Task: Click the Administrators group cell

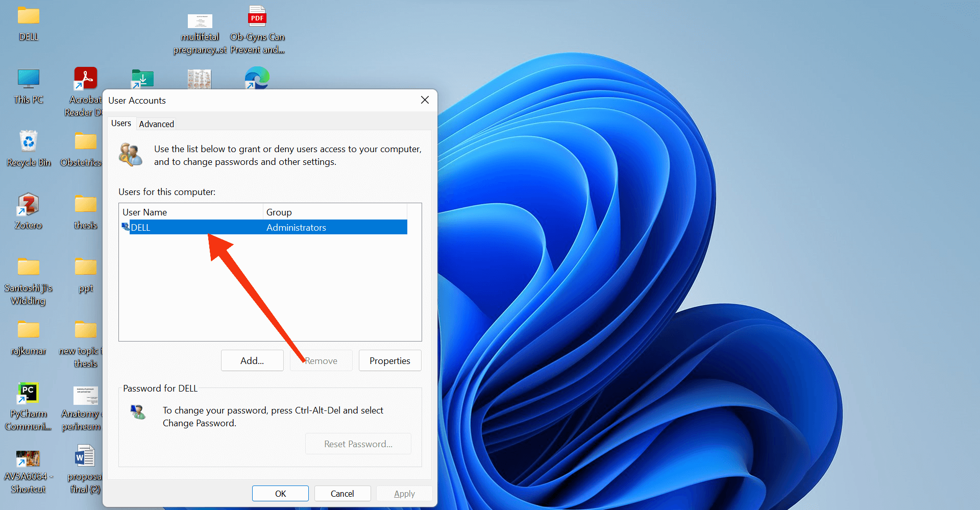Action: pos(296,227)
